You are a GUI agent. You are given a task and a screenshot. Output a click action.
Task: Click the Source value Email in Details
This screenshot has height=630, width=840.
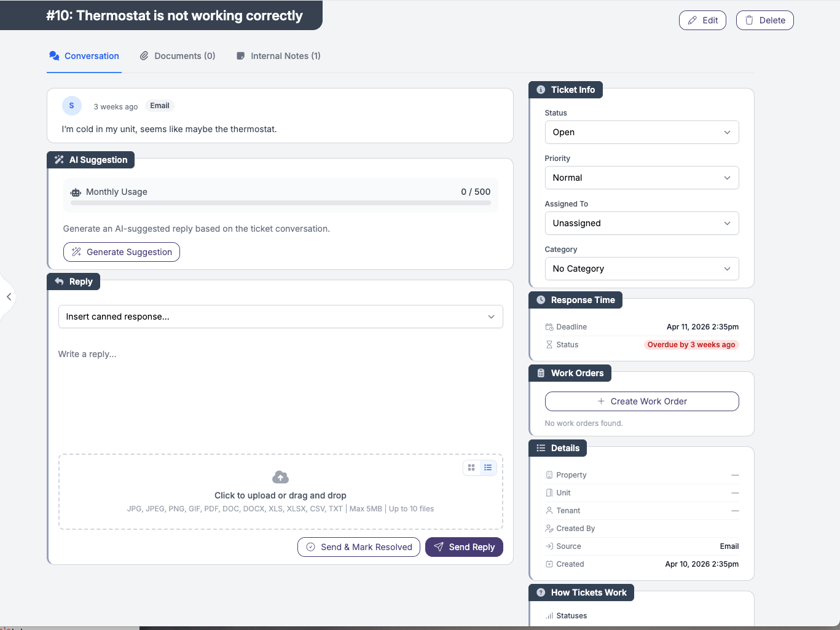729,546
